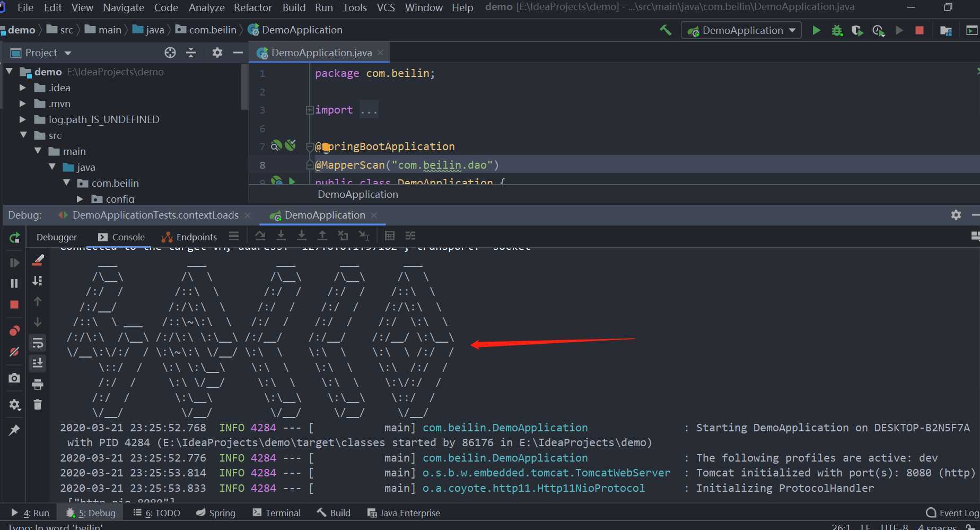The image size is (980, 530).
Task: Mute breakpoints in debug sidebar
Action: pyautogui.click(x=14, y=352)
